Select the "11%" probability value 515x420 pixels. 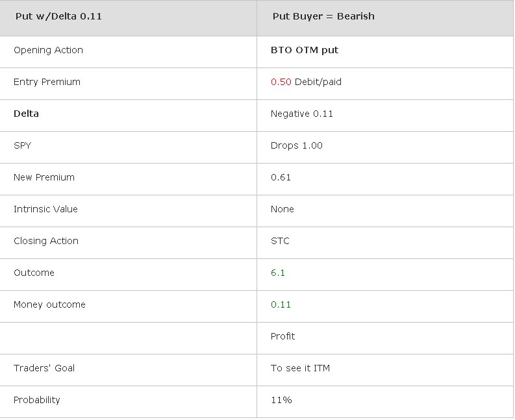(281, 400)
